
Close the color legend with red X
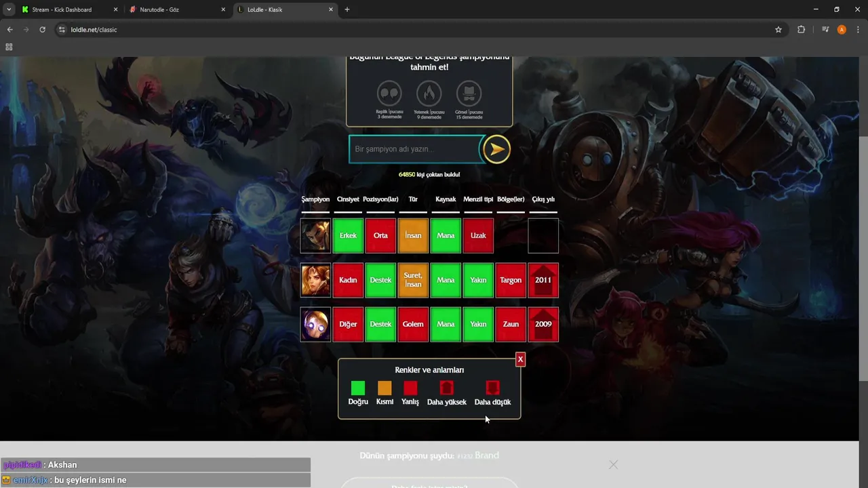point(520,359)
